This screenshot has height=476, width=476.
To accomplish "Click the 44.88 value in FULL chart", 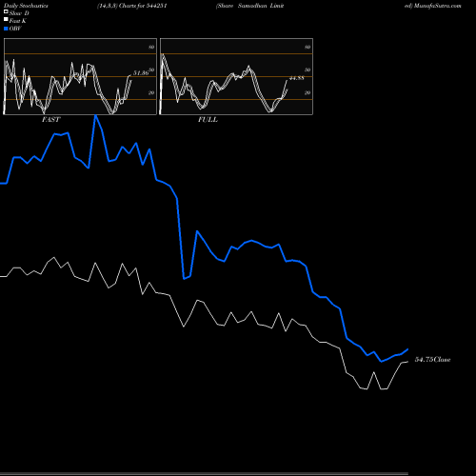I will click(297, 78).
